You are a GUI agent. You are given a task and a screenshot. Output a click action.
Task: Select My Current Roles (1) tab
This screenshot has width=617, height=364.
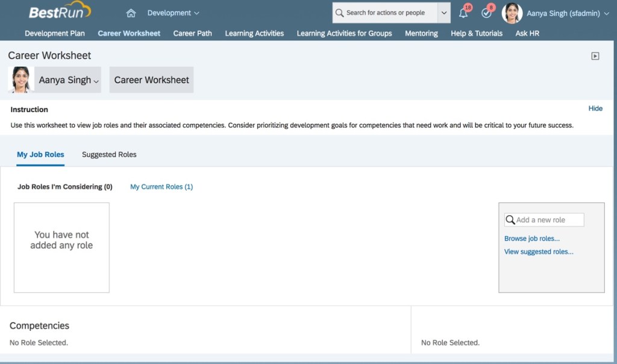point(161,187)
